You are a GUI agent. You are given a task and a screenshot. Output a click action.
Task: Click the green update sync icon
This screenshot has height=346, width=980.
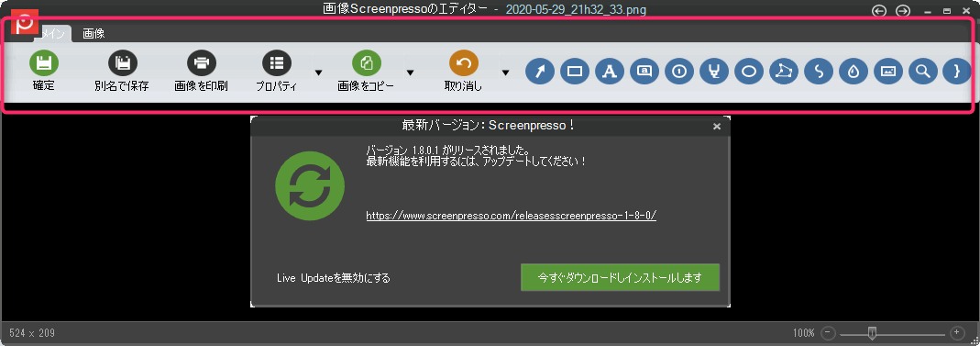[310, 186]
